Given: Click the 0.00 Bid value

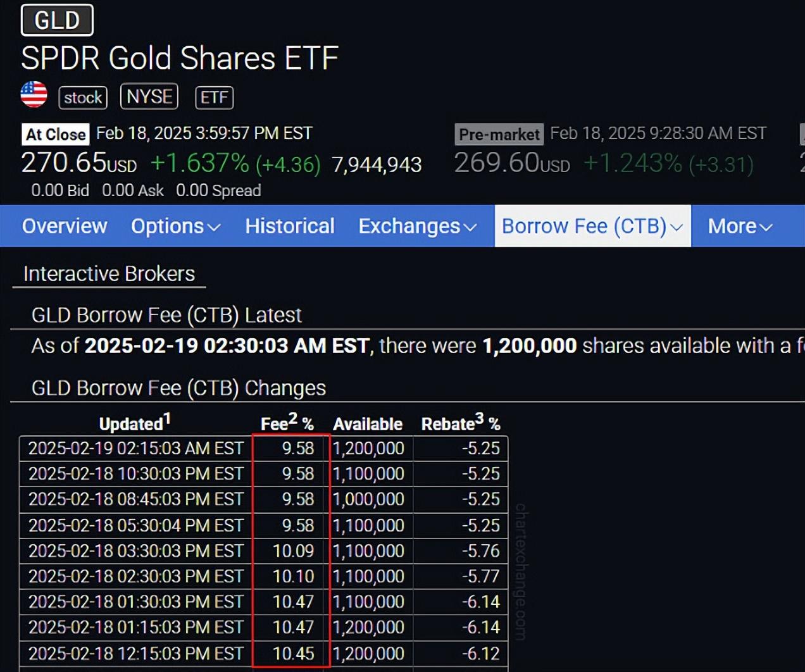Looking at the screenshot, I should pyautogui.click(x=60, y=190).
